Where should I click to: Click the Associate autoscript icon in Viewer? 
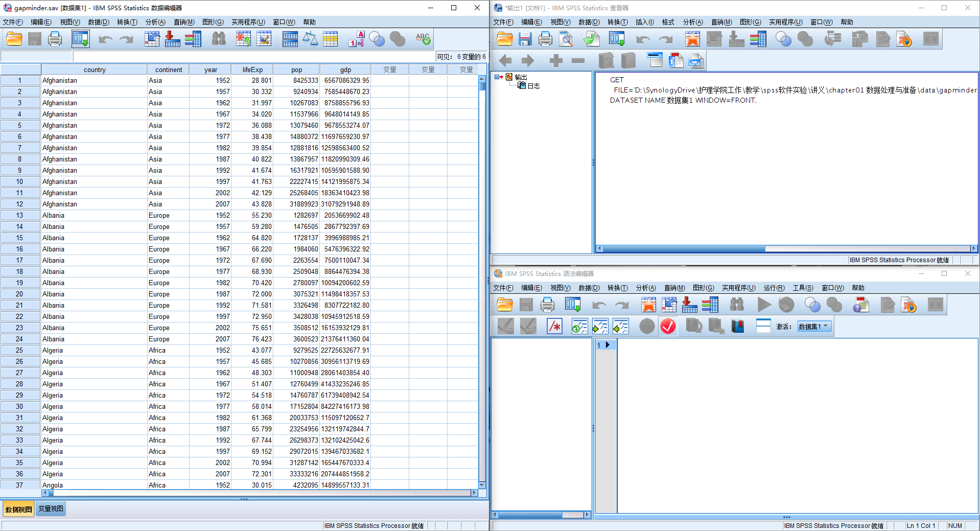tap(860, 39)
